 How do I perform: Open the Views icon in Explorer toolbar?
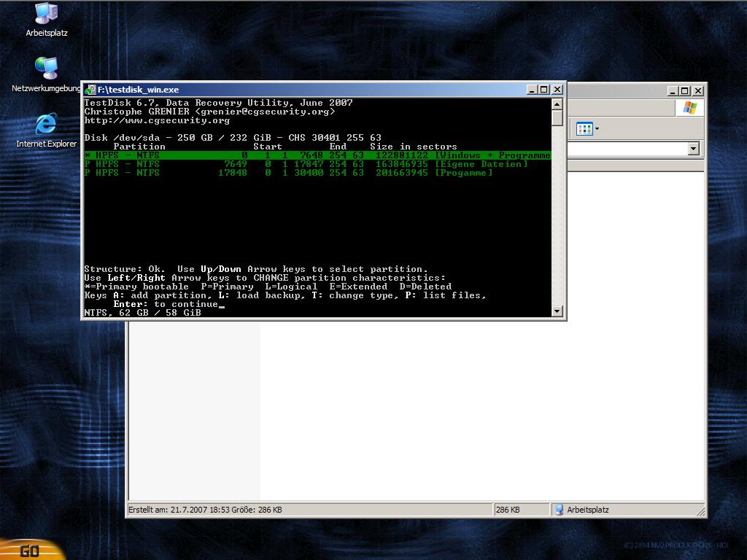point(584,128)
